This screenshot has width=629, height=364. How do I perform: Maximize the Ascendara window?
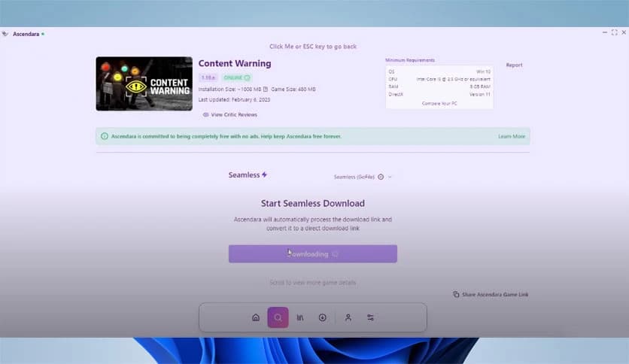(614, 32)
